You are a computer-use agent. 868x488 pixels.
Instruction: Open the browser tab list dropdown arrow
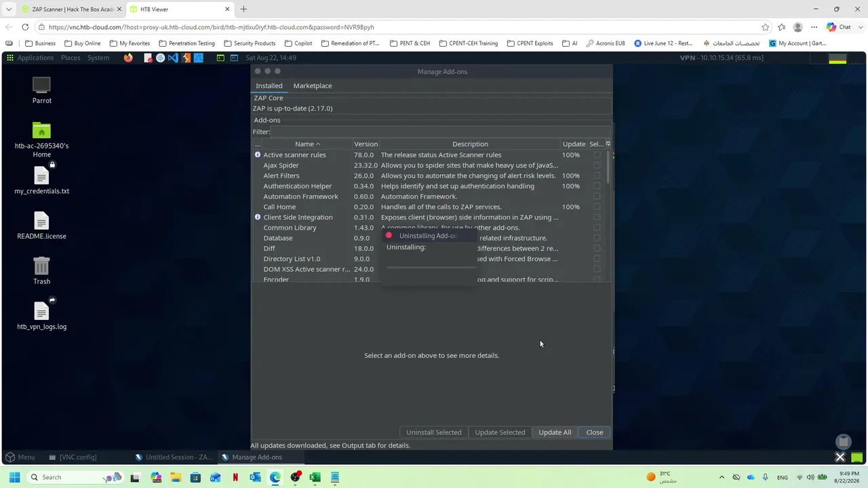[8, 9]
